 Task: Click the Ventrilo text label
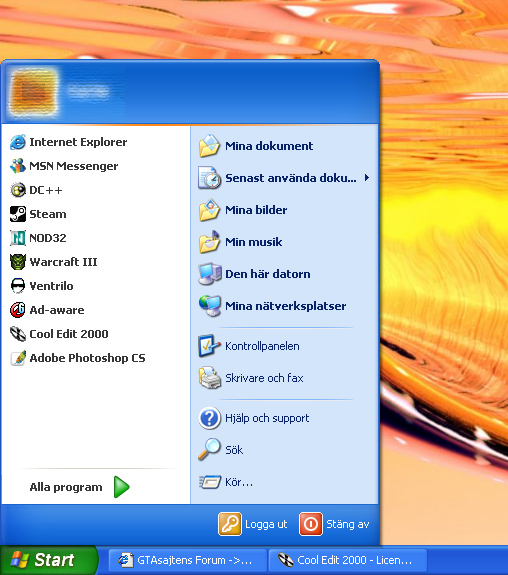point(51,286)
